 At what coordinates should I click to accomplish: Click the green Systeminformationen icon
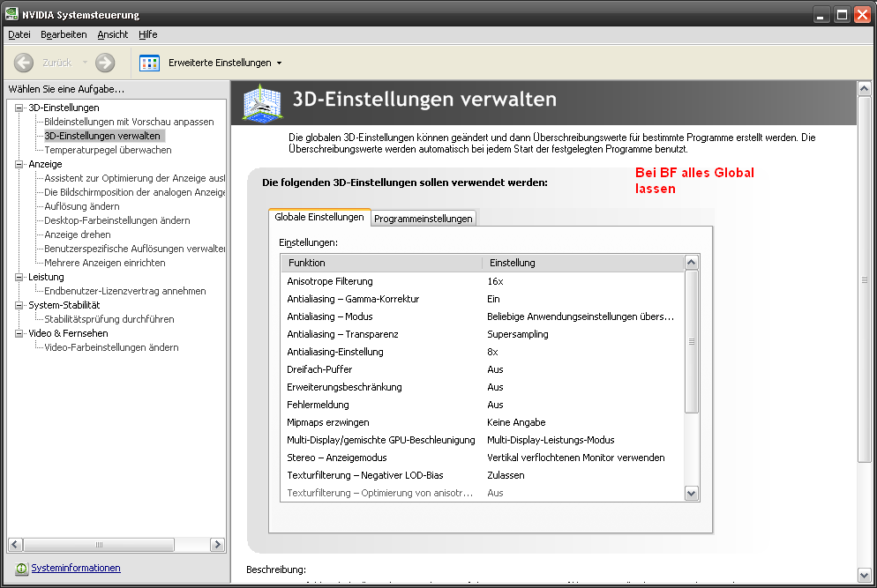(x=21, y=569)
